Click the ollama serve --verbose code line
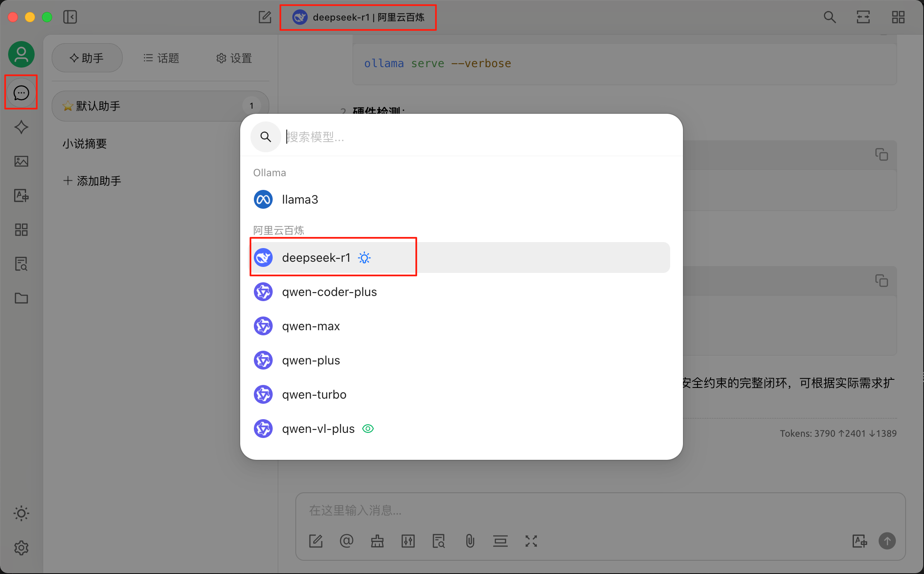The height and width of the screenshot is (574, 924). click(x=438, y=63)
